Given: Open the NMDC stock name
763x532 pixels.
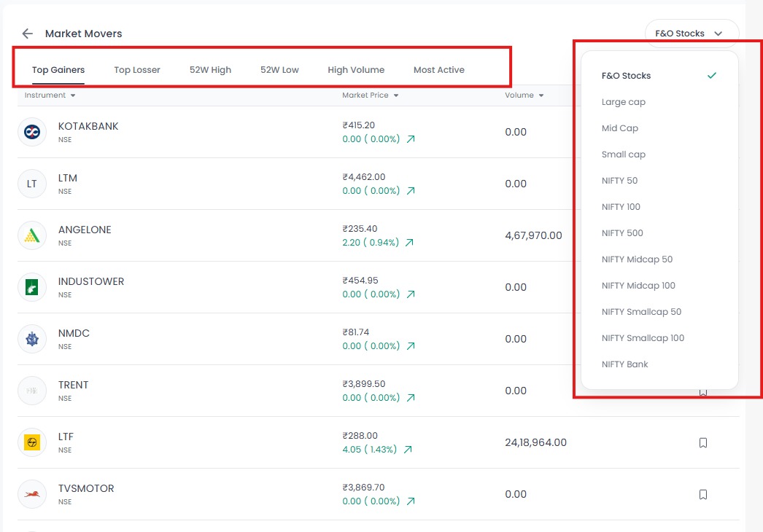Looking at the screenshot, I should point(74,333).
